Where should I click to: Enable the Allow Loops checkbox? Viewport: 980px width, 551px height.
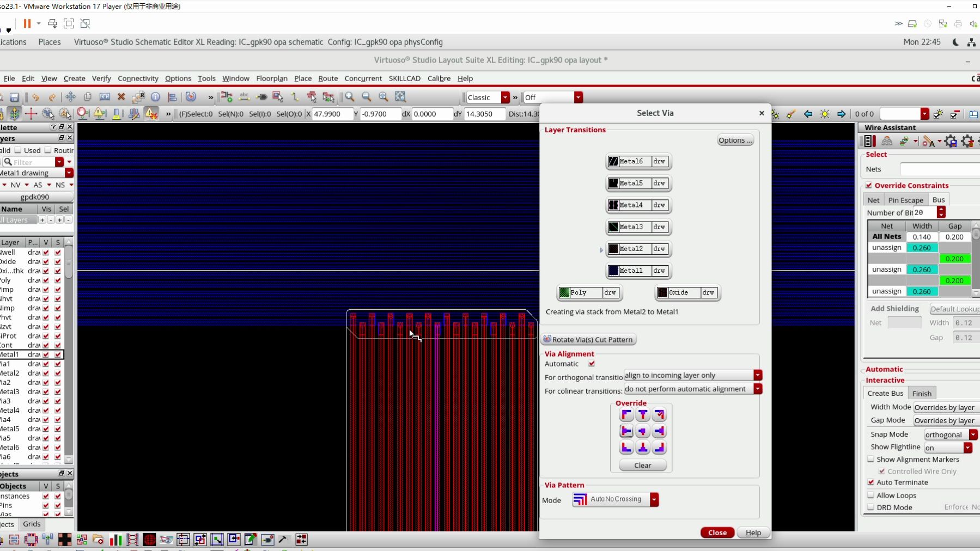point(871,495)
